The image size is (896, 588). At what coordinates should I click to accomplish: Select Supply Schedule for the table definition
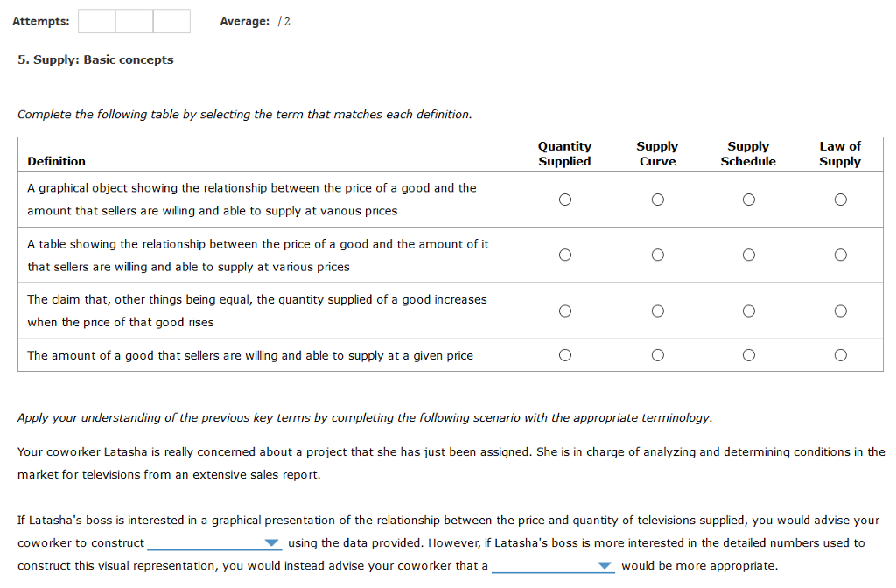pyautogui.click(x=748, y=255)
